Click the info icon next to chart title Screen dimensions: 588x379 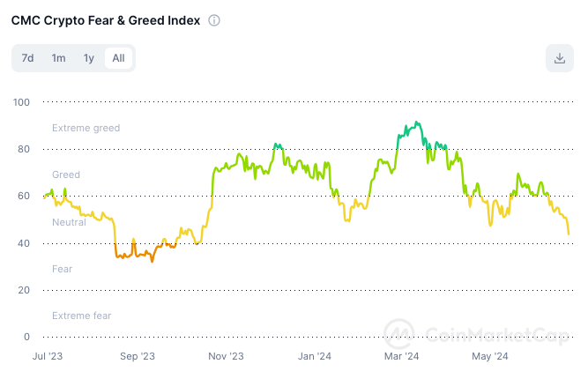214,20
